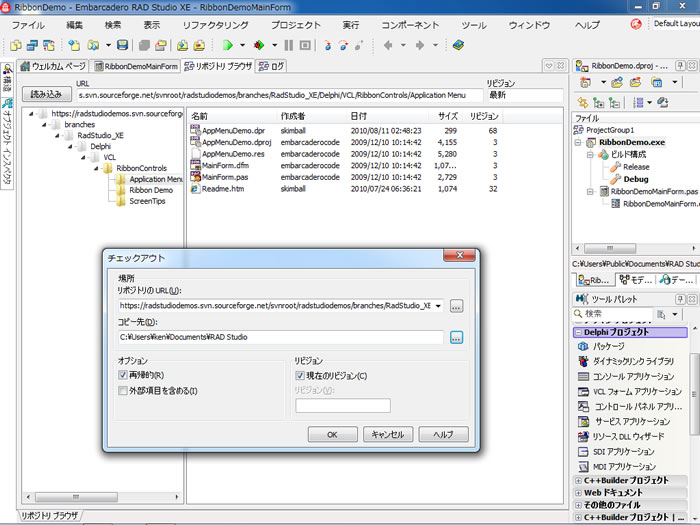Image resolution: width=700 pixels, height=525 pixels.
Task: Click the Save floppy disk toolbar icon
Action: click(122, 45)
